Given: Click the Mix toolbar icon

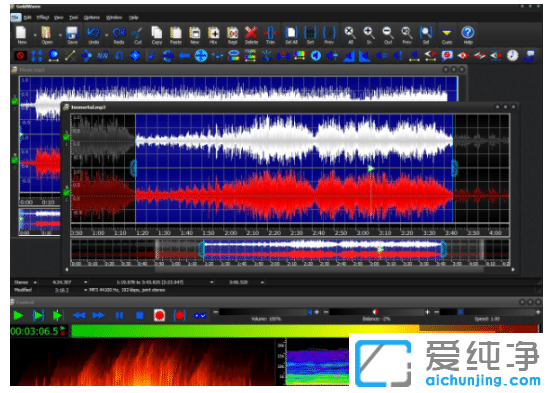Looking at the screenshot, I should 213,35.
